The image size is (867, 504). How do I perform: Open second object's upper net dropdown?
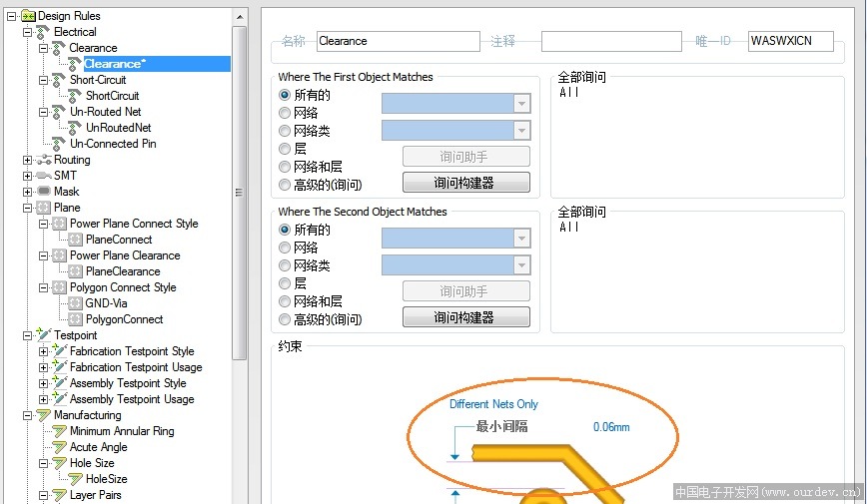point(521,239)
